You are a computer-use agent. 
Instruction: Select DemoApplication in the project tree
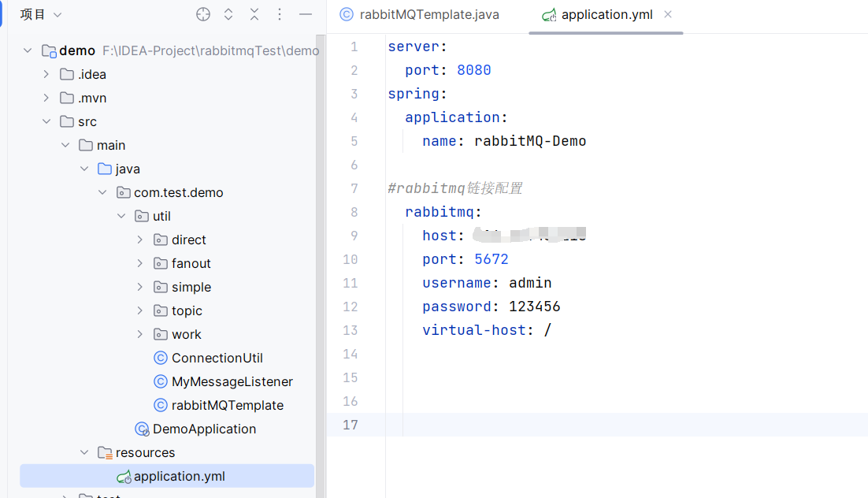tap(204, 429)
